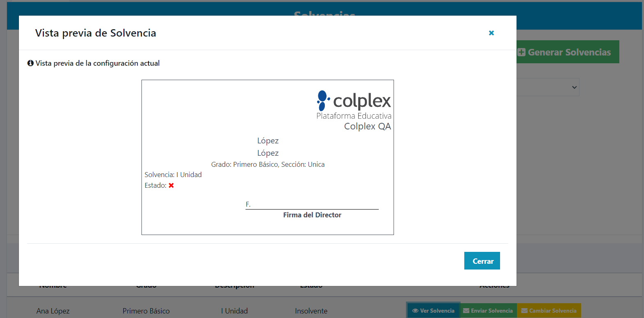
Task: Close the Vista previa de Solvencia dialog via X
Action: click(491, 33)
